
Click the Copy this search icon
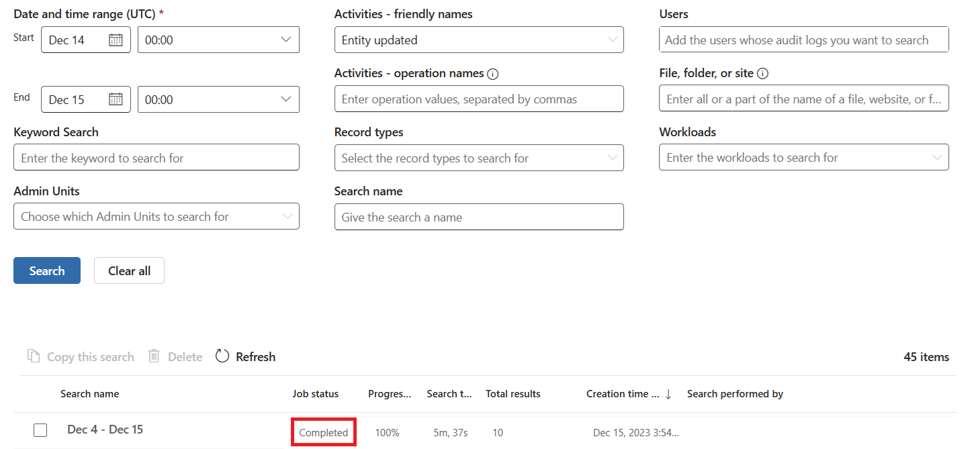point(34,356)
